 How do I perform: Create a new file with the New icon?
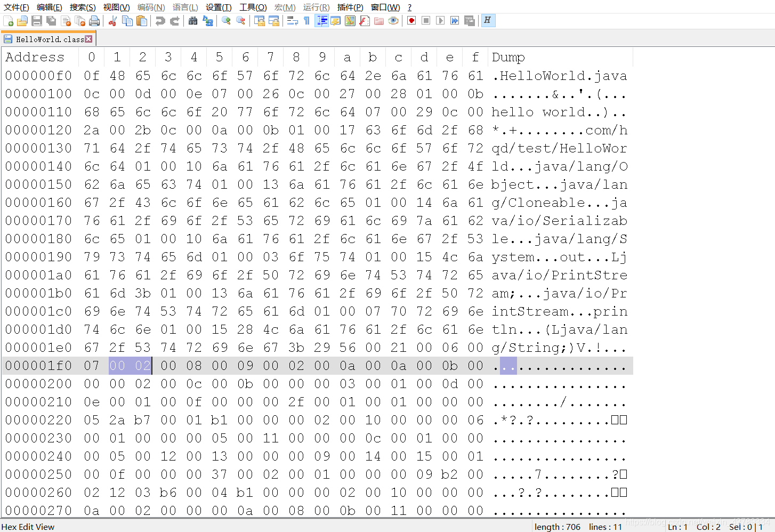(x=9, y=21)
